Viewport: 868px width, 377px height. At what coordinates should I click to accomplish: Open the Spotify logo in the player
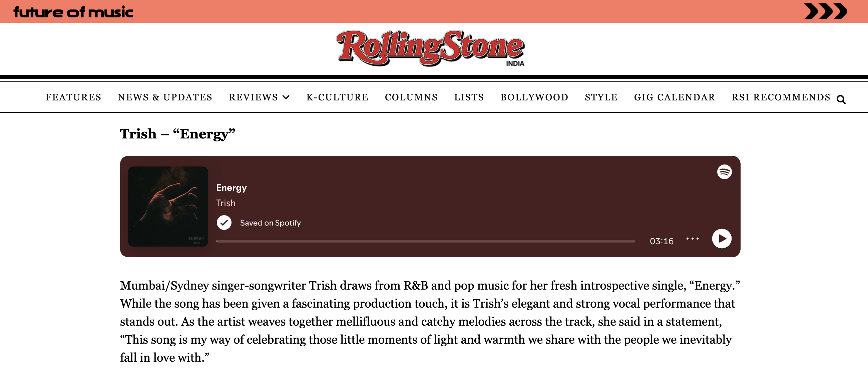tap(724, 172)
